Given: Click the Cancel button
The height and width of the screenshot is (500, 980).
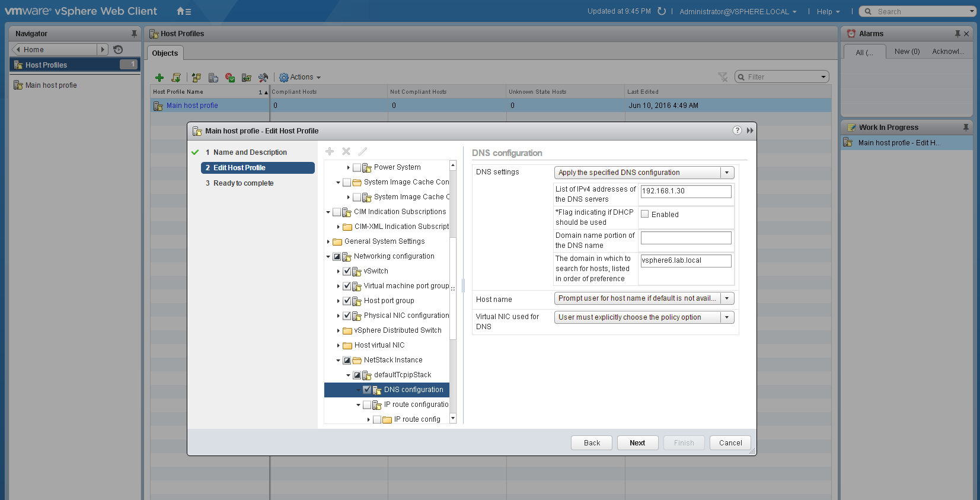Looking at the screenshot, I should [730, 443].
